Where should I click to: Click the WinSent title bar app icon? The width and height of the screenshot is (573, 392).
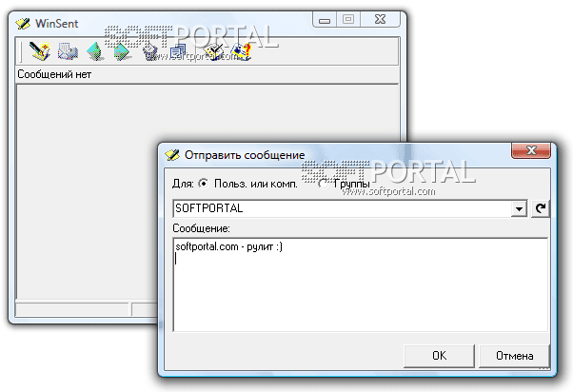click(23, 24)
